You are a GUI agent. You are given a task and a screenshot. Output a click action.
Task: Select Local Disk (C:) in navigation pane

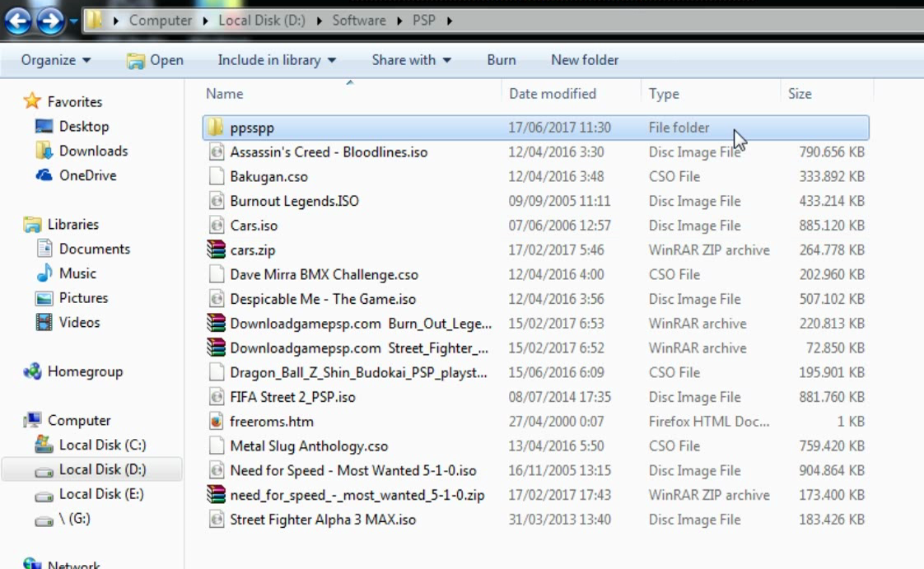pos(102,445)
